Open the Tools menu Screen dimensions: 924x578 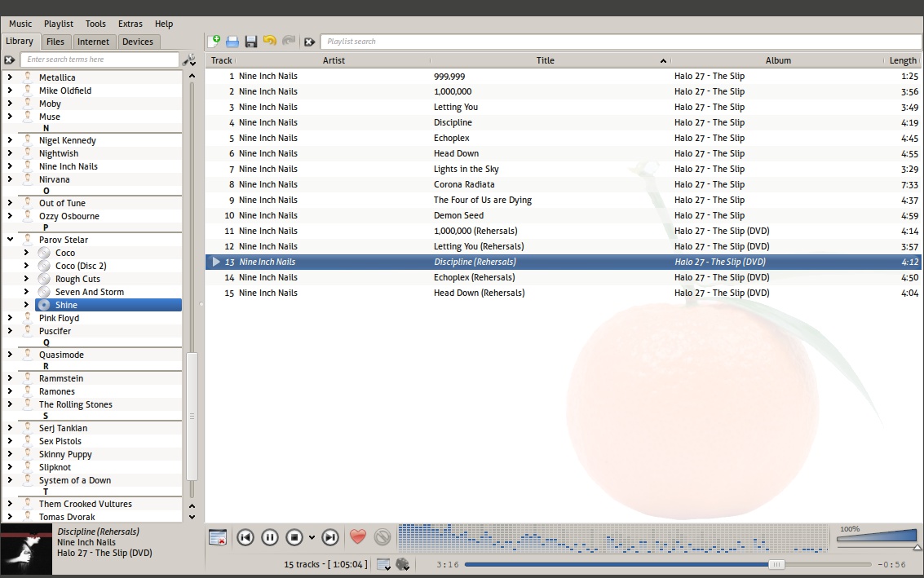pyautogui.click(x=95, y=24)
